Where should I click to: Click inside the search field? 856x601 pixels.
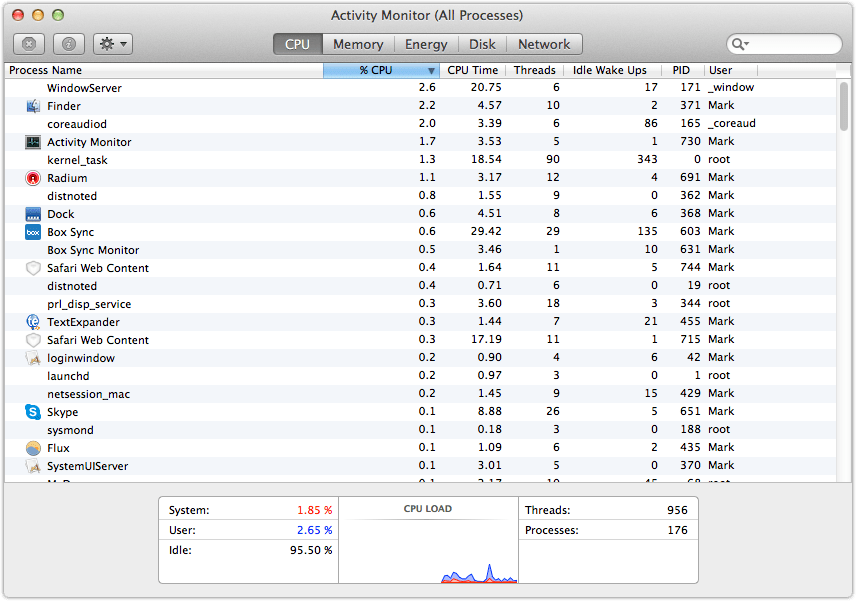784,44
